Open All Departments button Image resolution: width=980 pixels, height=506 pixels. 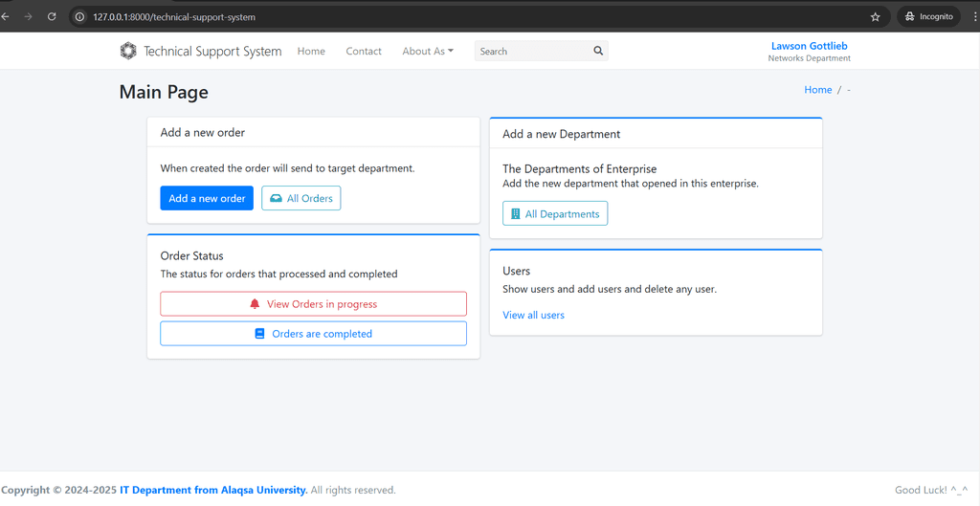tap(555, 213)
